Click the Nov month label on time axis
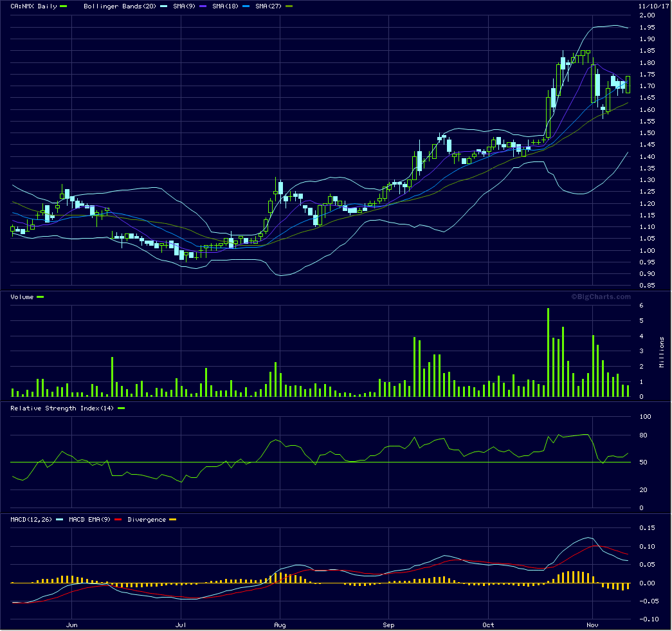 coord(592,625)
